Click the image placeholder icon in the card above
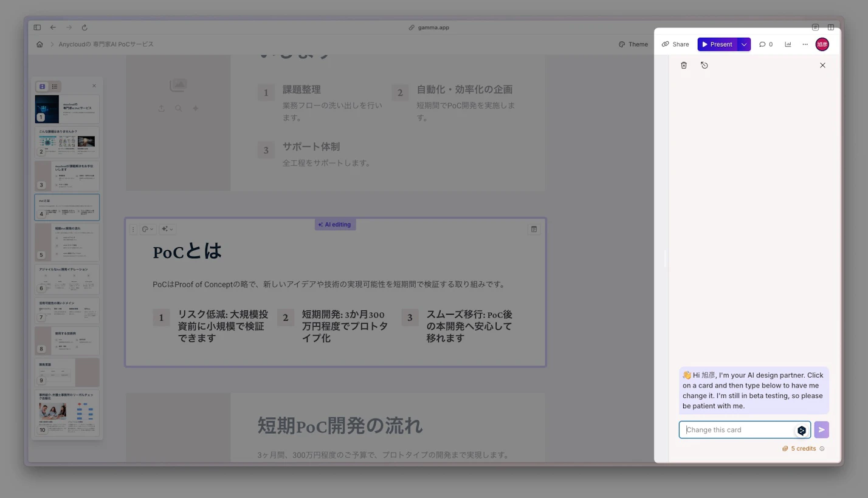The height and width of the screenshot is (498, 868). (x=178, y=86)
